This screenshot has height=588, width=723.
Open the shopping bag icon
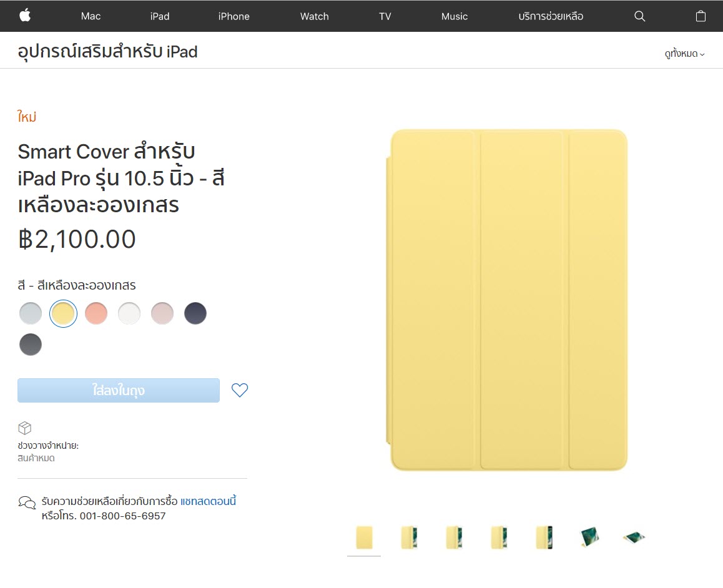pyautogui.click(x=701, y=16)
